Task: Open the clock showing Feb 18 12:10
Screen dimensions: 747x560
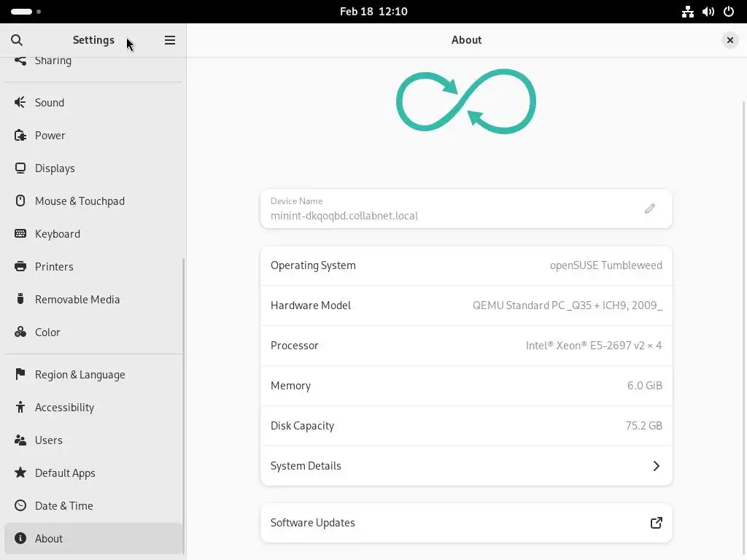Action: [373, 12]
